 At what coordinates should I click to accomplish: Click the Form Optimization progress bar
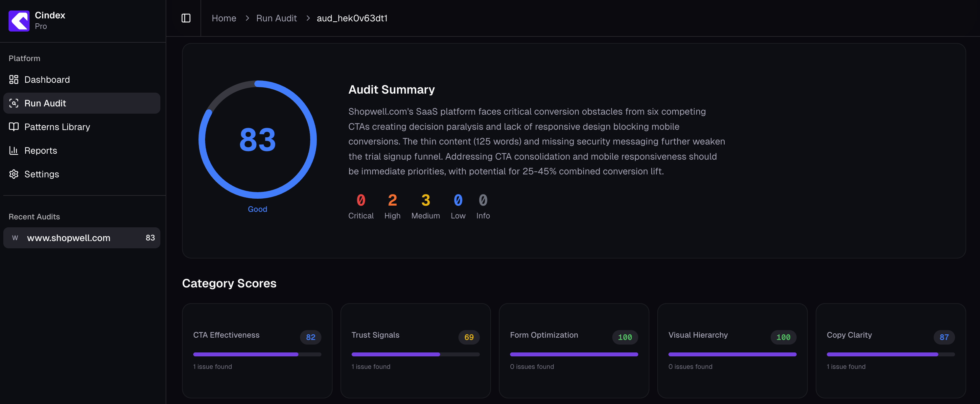pyautogui.click(x=574, y=354)
